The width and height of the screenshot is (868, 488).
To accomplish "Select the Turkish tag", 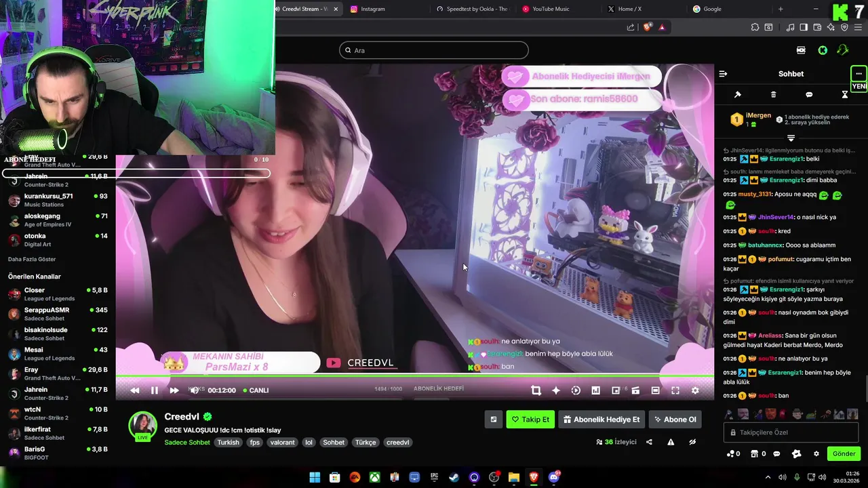I will pos(229,443).
